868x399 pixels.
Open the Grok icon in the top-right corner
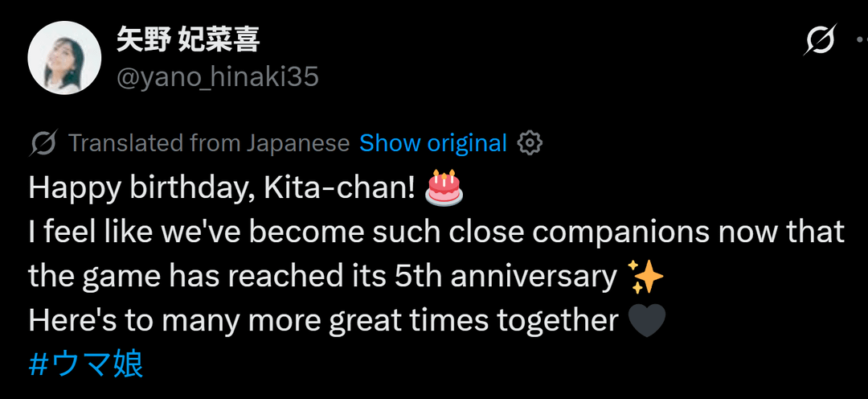[821, 40]
